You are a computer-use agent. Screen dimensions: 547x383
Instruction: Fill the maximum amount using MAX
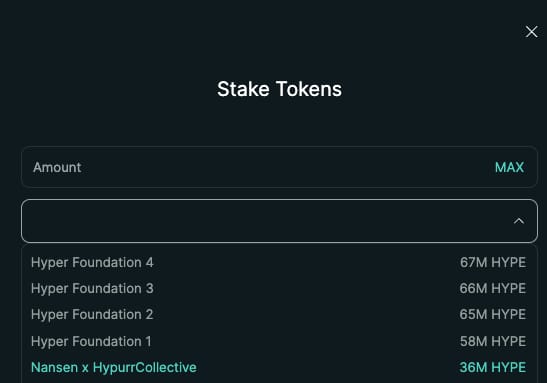point(509,167)
